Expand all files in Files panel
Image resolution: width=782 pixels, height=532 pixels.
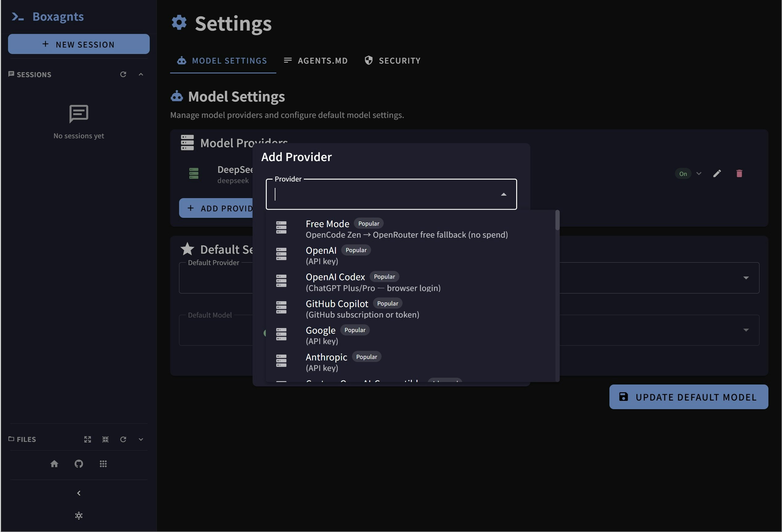87,439
